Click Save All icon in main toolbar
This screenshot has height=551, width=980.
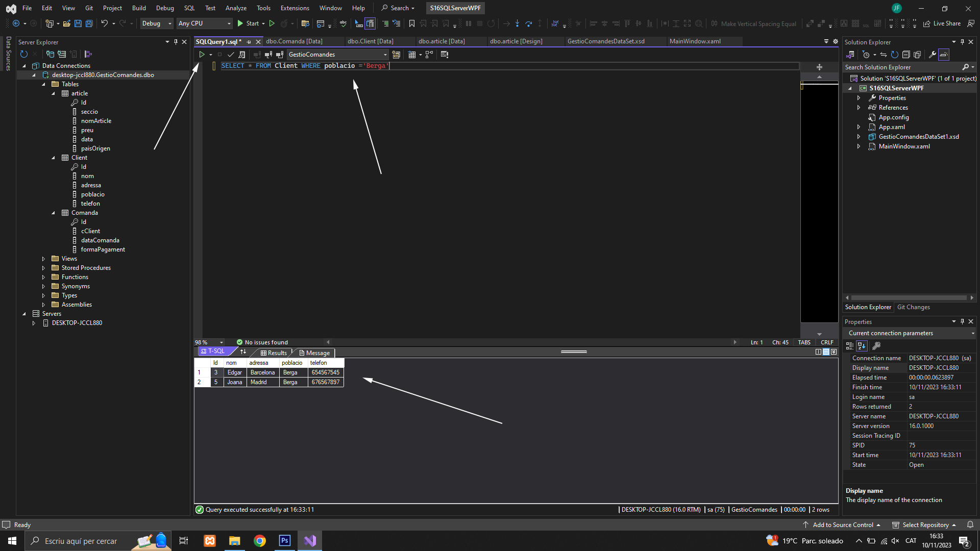pos(89,23)
